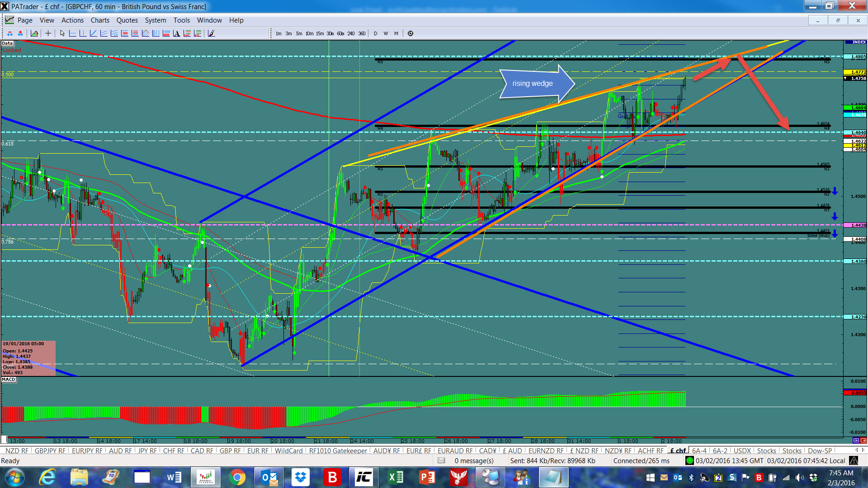This screenshot has width=868, height=488.
Task: Open the chart type bar-graph icon
Action: tap(34, 33)
